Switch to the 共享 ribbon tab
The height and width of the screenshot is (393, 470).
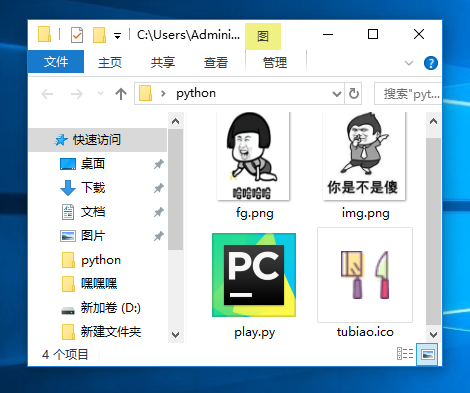tap(163, 62)
